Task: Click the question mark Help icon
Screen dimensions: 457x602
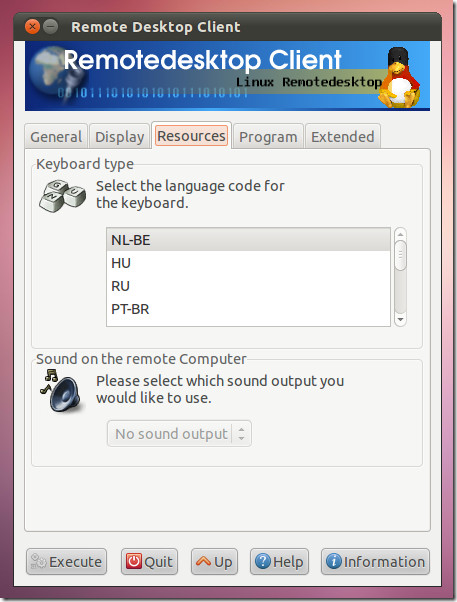Action: pos(263,561)
